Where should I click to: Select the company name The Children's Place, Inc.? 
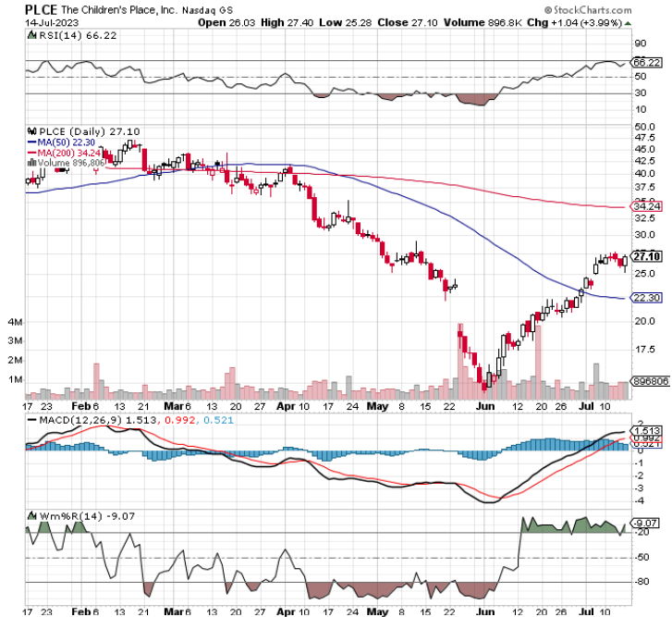(x=118, y=10)
